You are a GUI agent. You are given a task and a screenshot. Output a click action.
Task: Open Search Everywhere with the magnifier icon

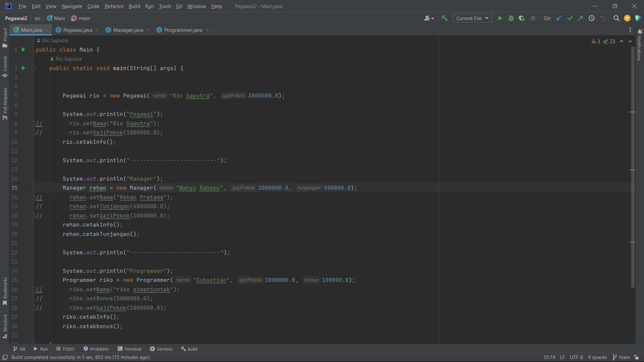click(x=616, y=18)
